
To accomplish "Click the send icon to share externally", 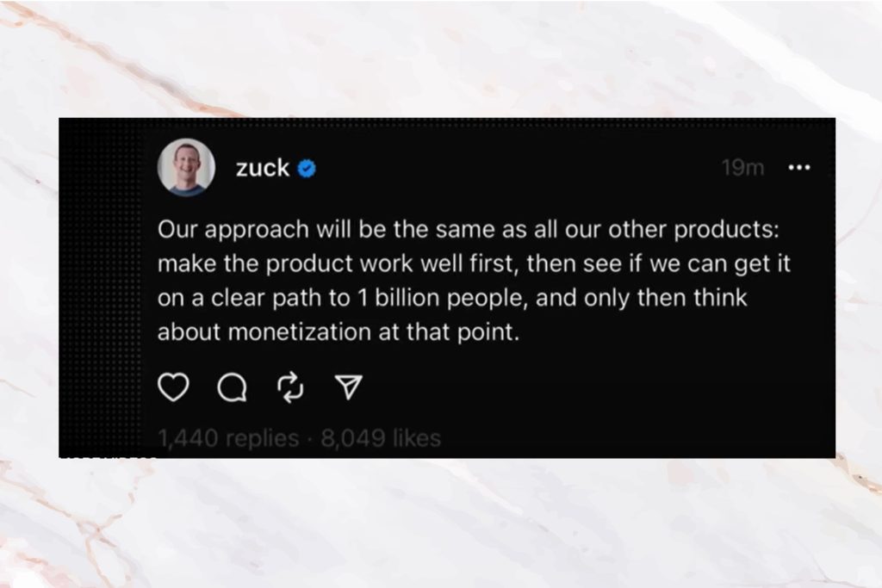I will coord(347,387).
